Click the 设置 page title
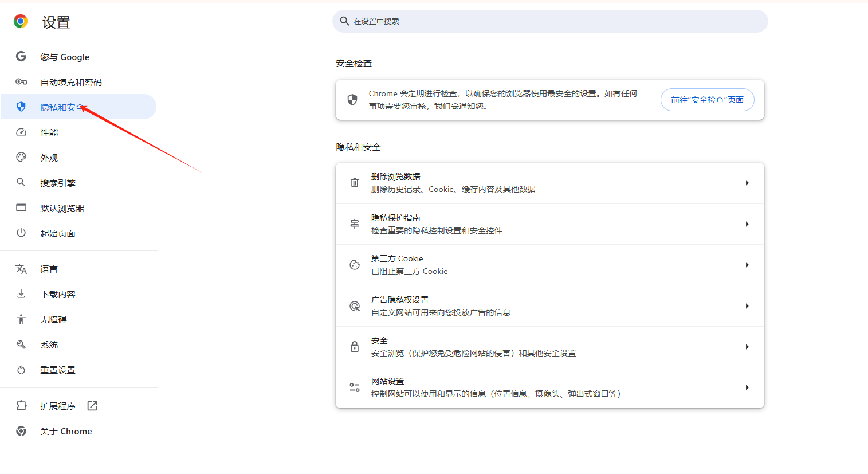 tap(56, 22)
